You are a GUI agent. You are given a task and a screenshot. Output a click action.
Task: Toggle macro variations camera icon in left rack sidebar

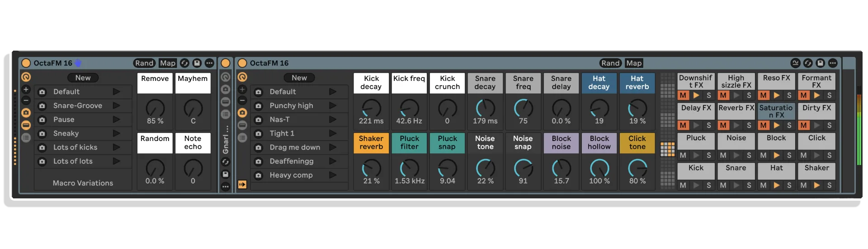[x=26, y=113]
